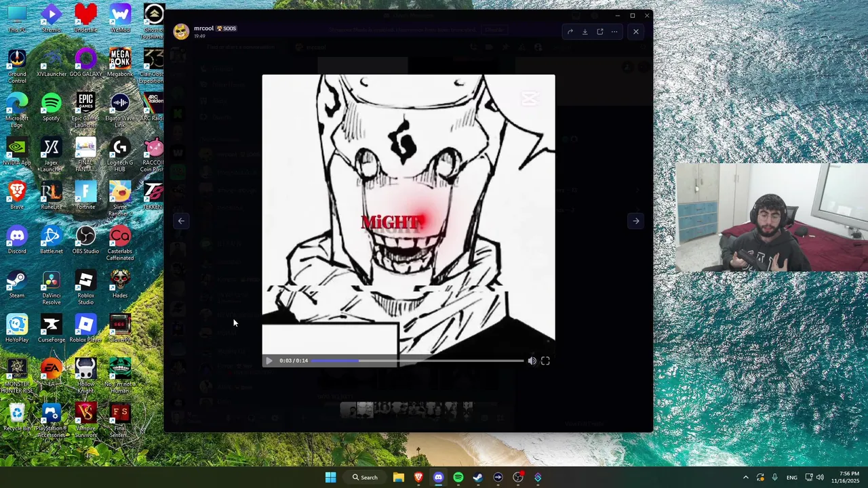The image size is (868, 488).
Task: Click the microphone icon in system tray
Action: (x=774, y=477)
